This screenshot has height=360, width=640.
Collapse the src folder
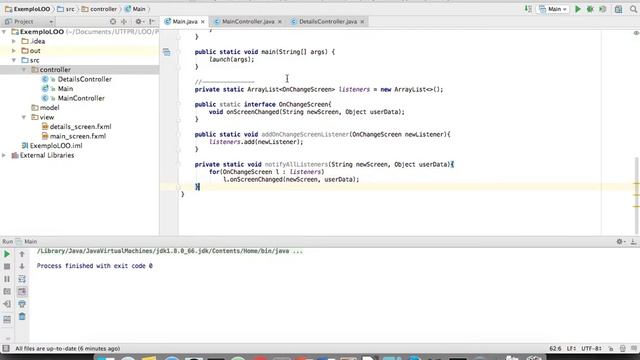[14, 60]
